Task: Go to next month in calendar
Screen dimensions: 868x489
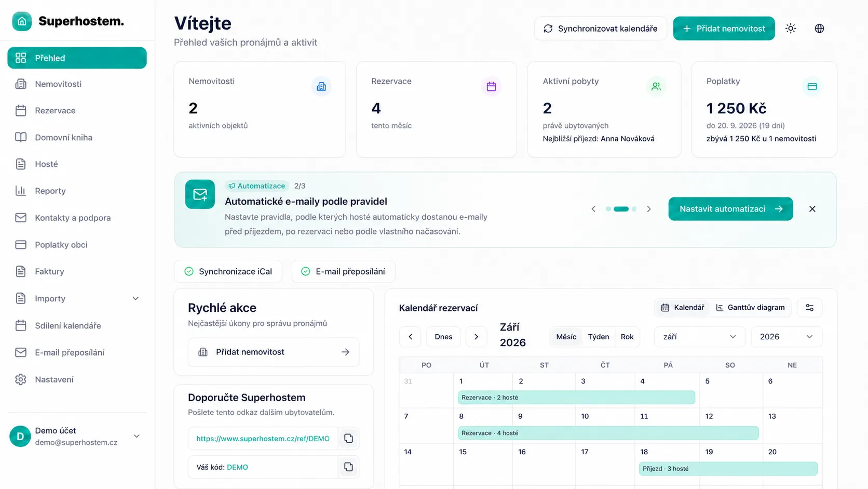Action: coord(476,337)
